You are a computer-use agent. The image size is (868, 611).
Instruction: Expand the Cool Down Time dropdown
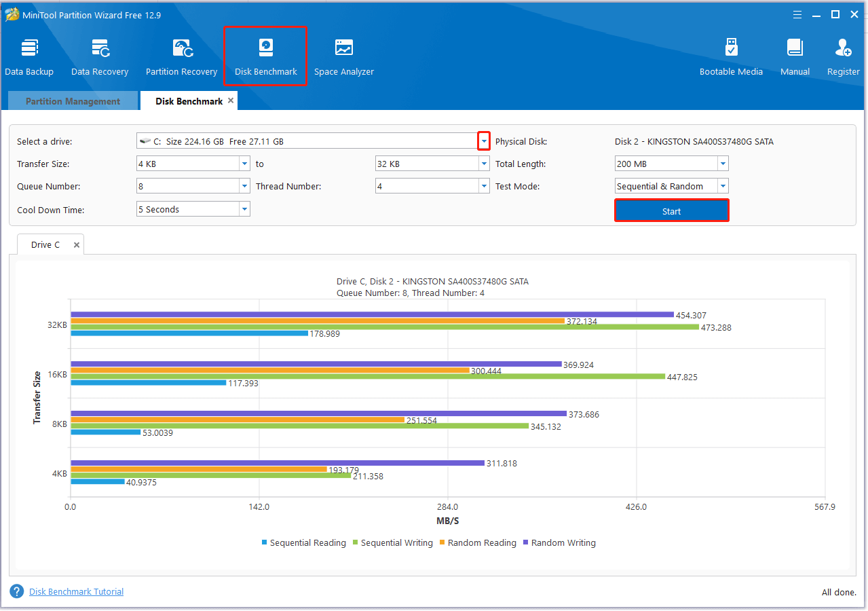point(244,210)
